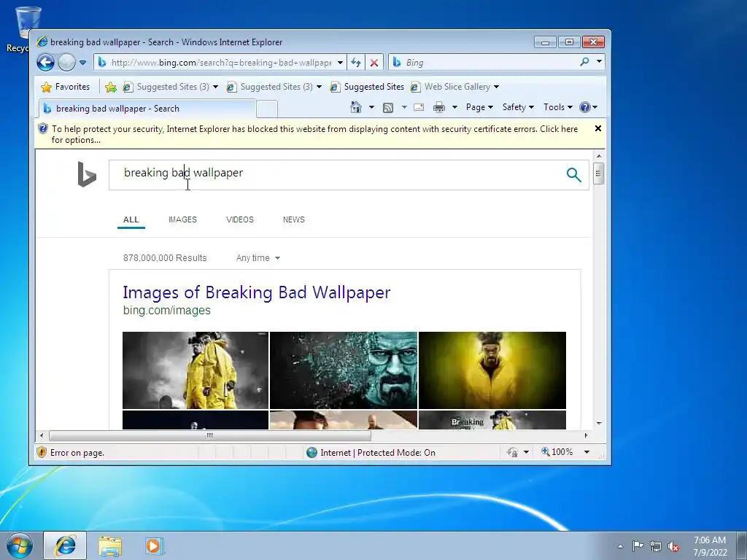Expand Web Slice Gallery dropdown arrow
This screenshot has width=747, height=560.
pyautogui.click(x=496, y=87)
